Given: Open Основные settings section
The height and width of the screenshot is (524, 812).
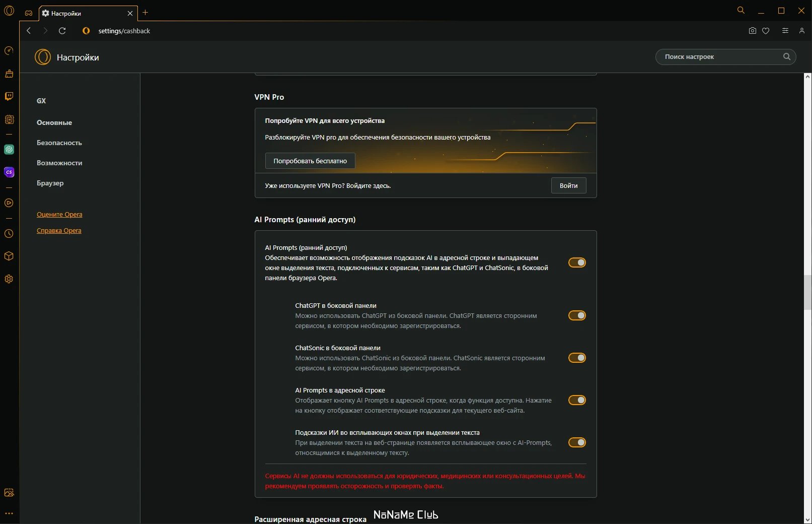Looking at the screenshot, I should (x=54, y=122).
